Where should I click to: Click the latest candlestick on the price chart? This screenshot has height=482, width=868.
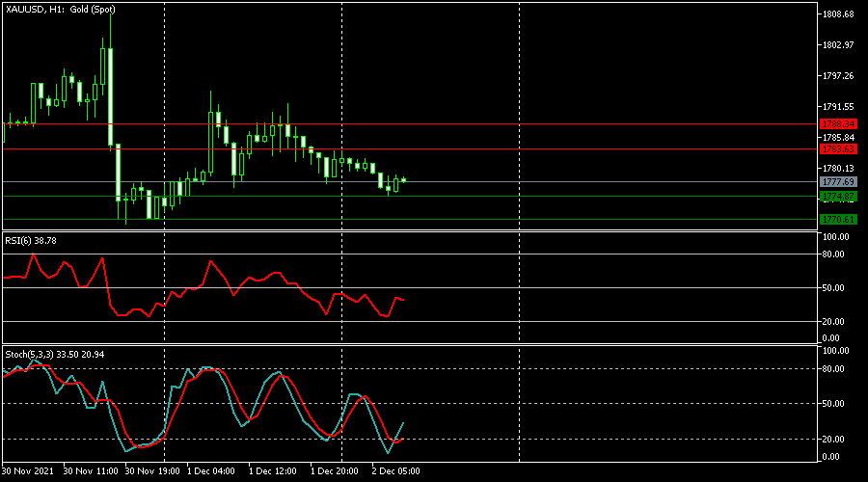coord(403,180)
